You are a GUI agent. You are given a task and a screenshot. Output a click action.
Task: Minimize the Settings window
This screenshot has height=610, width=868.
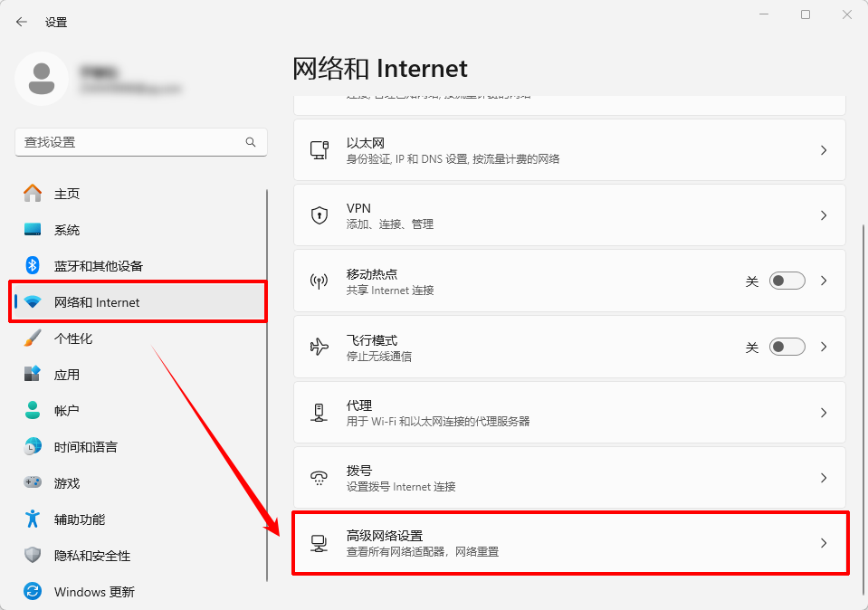(x=764, y=14)
